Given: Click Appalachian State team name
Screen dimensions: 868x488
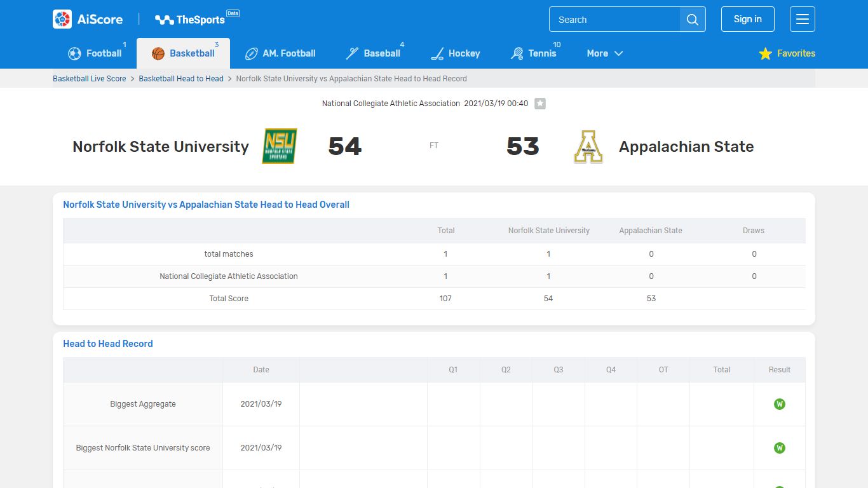Looking at the screenshot, I should pos(686,147).
